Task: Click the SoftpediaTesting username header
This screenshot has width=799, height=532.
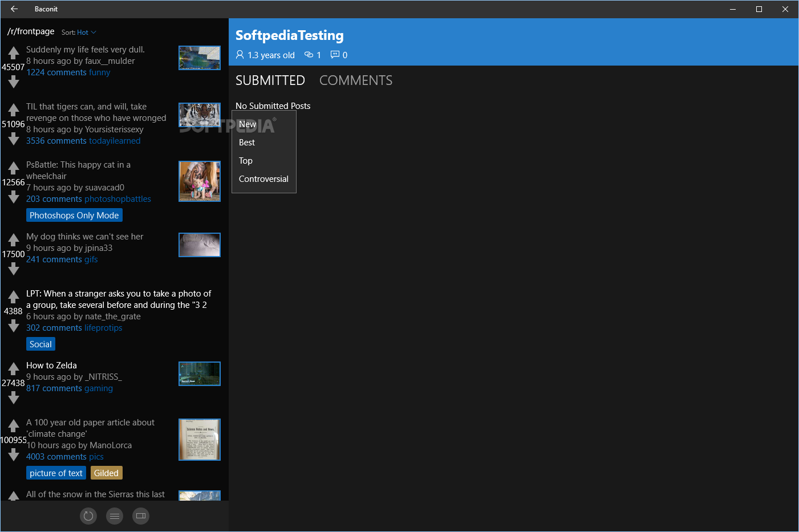Action: tap(290, 35)
